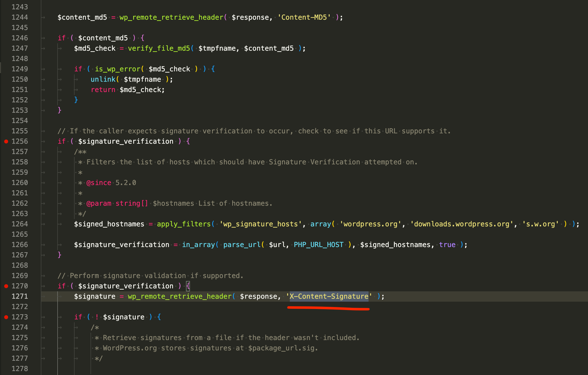Image resolution: width=588 pixels, height=375 pixels.
Task: Click $tmpfname argument on line 1250
Action: [142, 79]
